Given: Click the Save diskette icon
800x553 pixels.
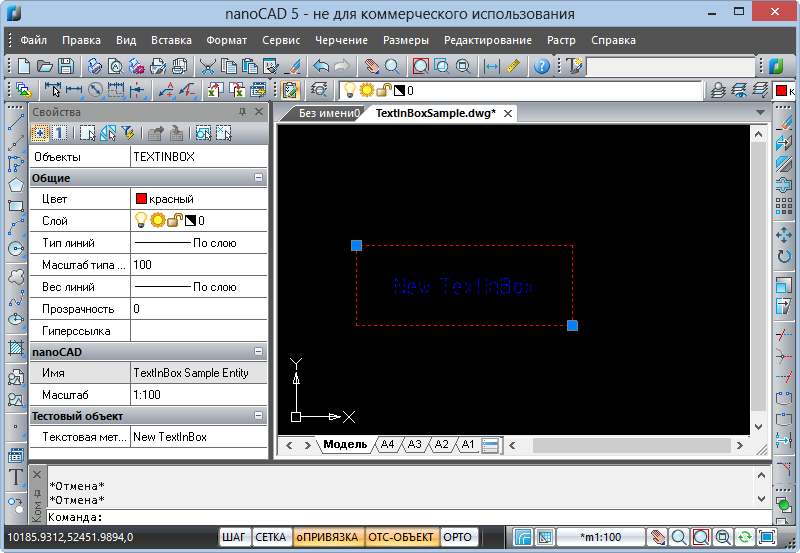Looking at the screenshot, I should click(66, 66).
